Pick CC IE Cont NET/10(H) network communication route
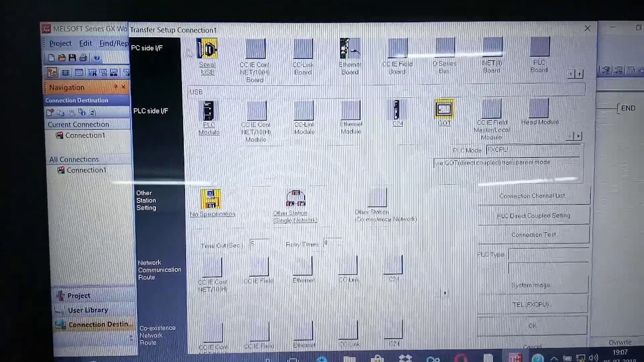The width and height of the screenshot is (644, 362). [212, 268]
